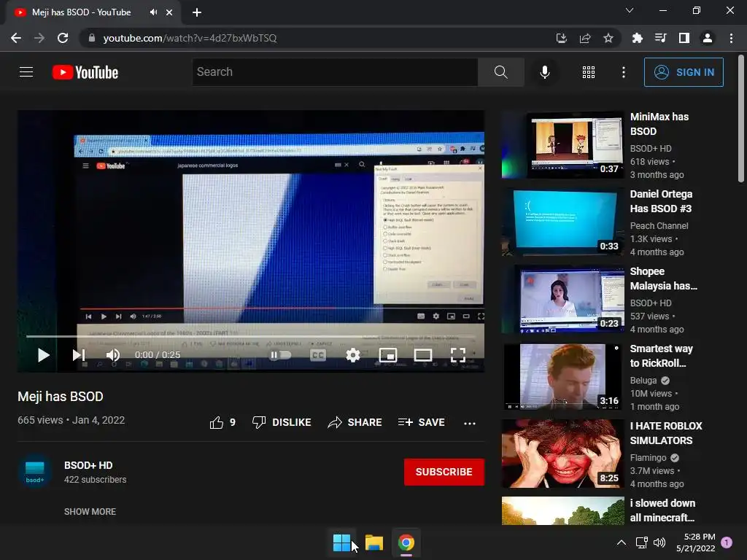747x560 pixels.
Task: Mute the video player volume
Action: [113, 355]
